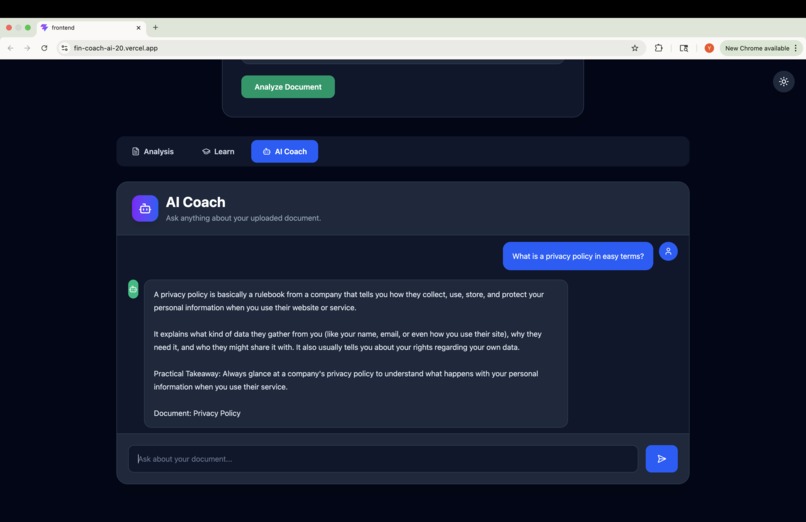Go back with the browser back arrow

10,48
